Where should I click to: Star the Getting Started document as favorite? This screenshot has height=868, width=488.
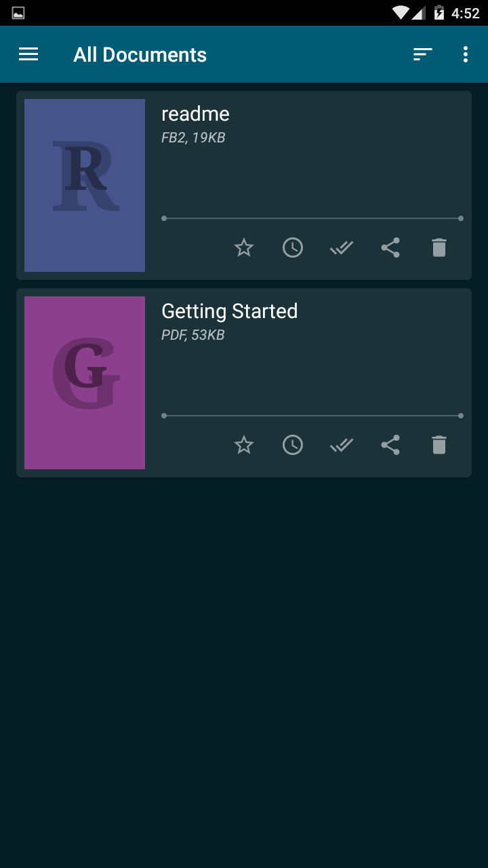(244, 445)
